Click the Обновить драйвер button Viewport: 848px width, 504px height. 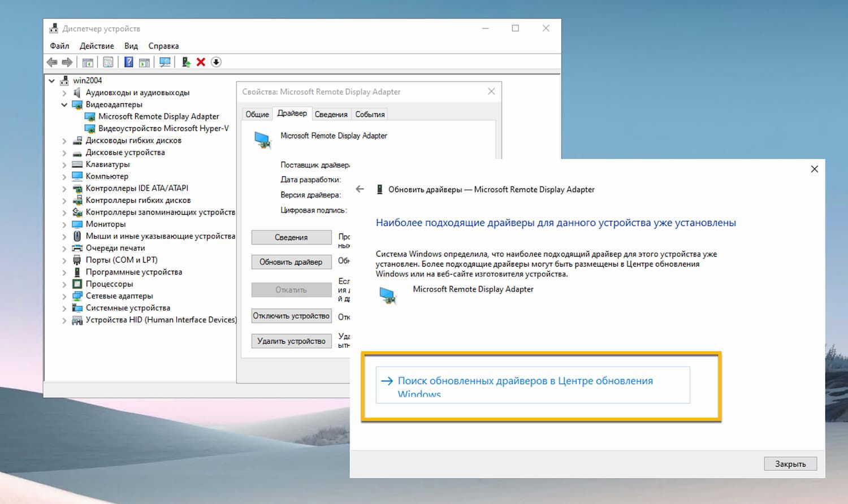coord(291,262)
